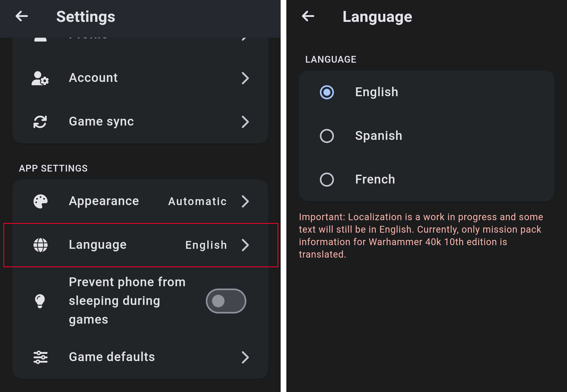This screenshot has width=567, height=392.
Task: Click the Account person-gear icon
Action: click(40, 78)
